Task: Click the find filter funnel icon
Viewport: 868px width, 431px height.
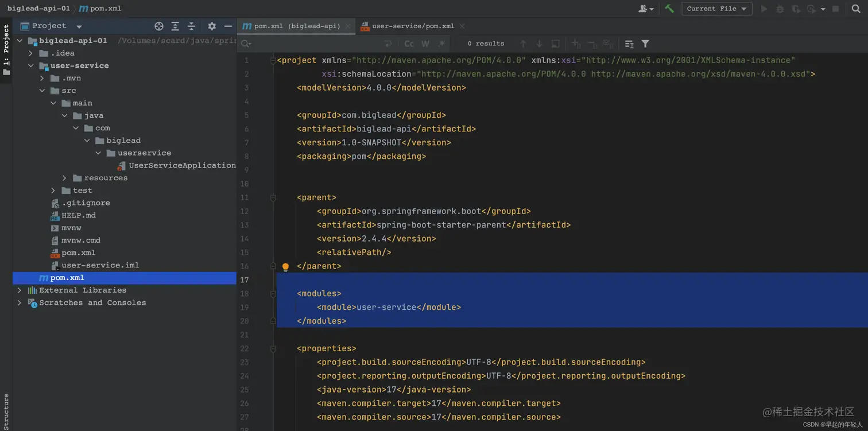Action: click(645, 44)
